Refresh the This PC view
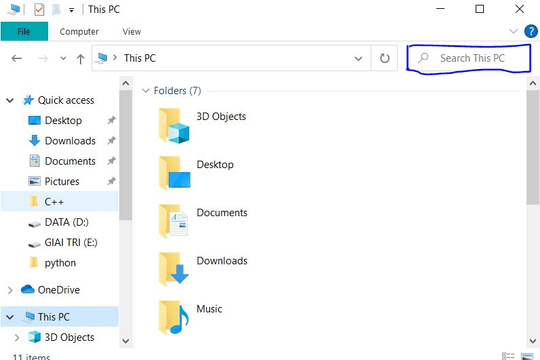540x360 pixels. click(384, 58)
